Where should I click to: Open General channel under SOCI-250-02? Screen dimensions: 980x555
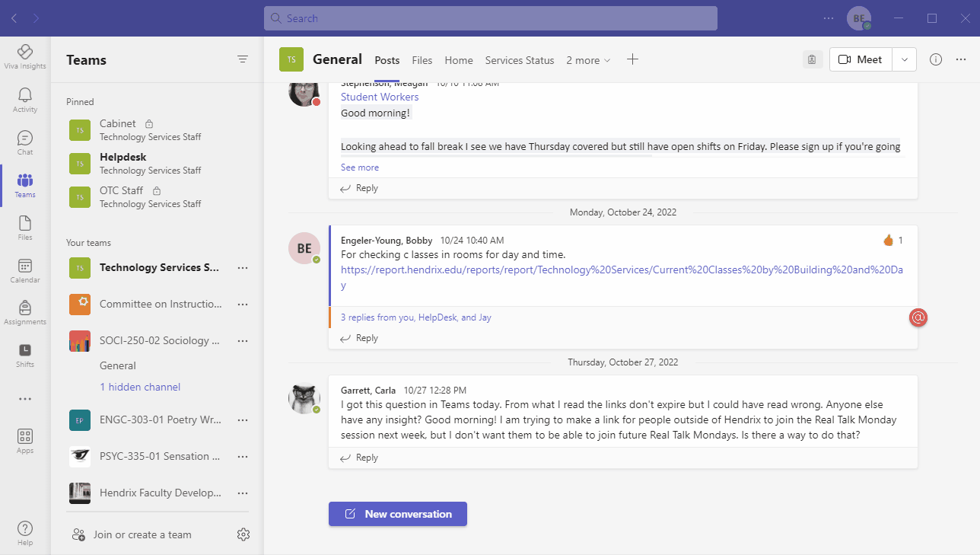coord(118,365)
